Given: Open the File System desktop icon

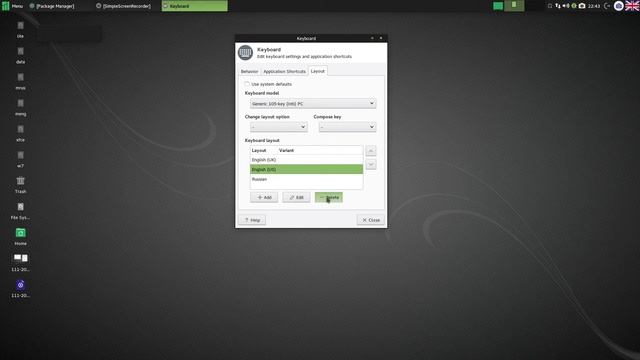Looking at the screenshot, I should (20, 211).
